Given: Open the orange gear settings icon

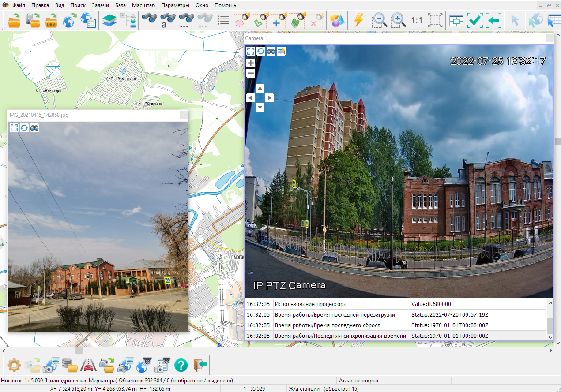Looking at the screenshot, I should coord(14,365).
